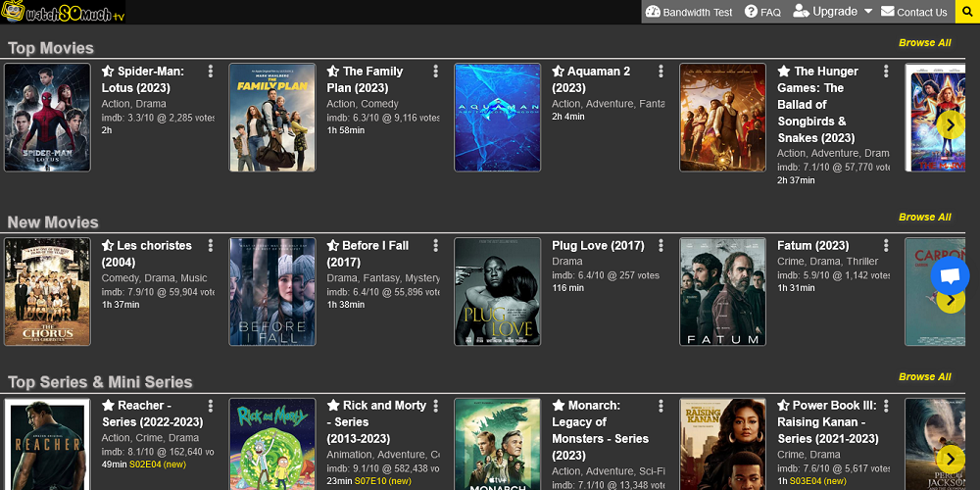The height and width of the screenshot is (490, 980).
Task: Open three-dot menu for The Family Plan
Action: 436,72
